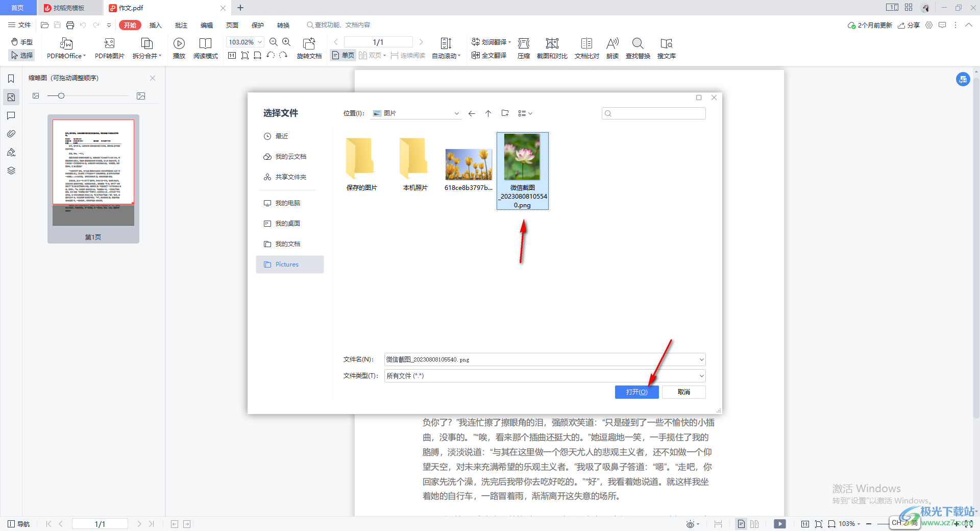Viewport: 980px width, 531px height.
Task: Open the bookmark panel in sidebar
Action: (x=11, y=79)
